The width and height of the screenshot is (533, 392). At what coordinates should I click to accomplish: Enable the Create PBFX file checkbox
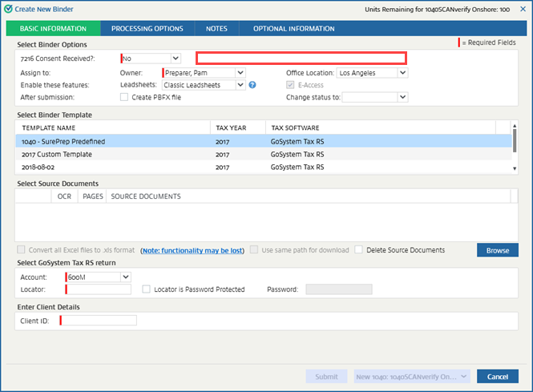(x=124, y=97)
